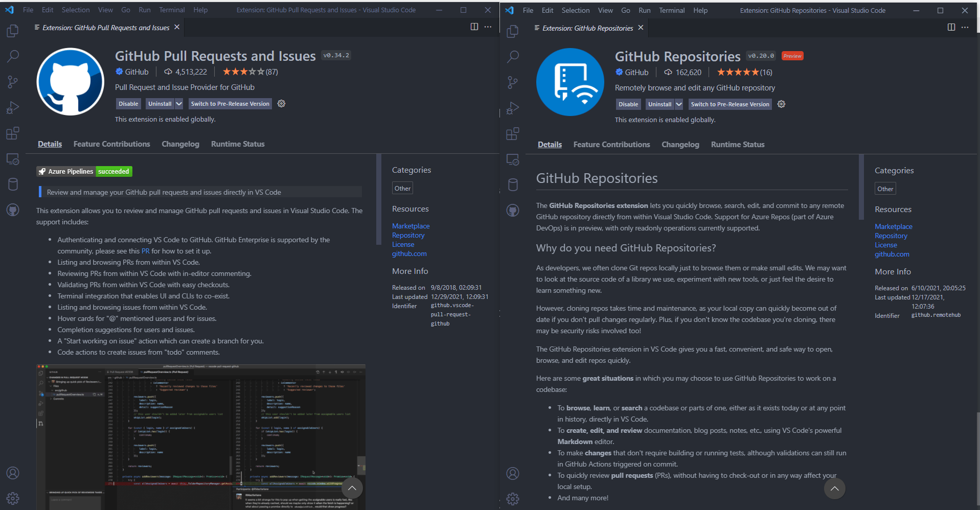
Task: Uninstall the GitHub Repositories extension
Action: coord(660,104)
